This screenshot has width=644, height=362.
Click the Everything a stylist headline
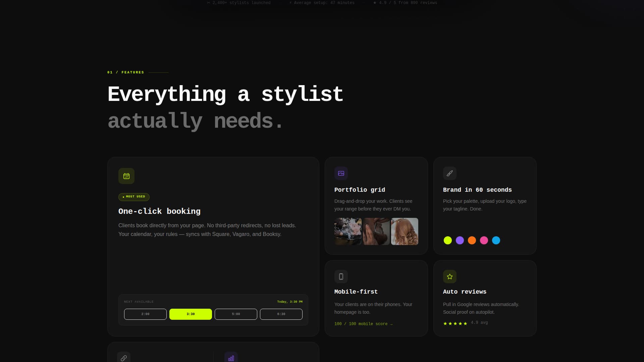(x=225, y=94)
